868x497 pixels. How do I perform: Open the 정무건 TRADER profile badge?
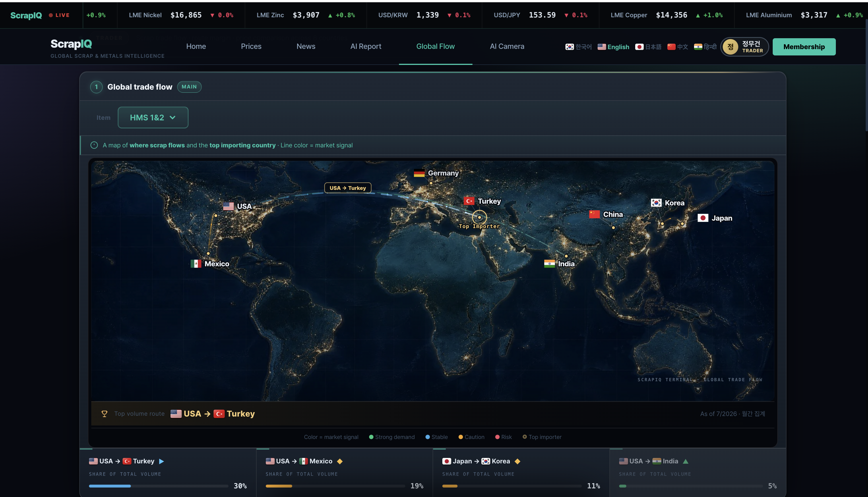tap(745, 47)
